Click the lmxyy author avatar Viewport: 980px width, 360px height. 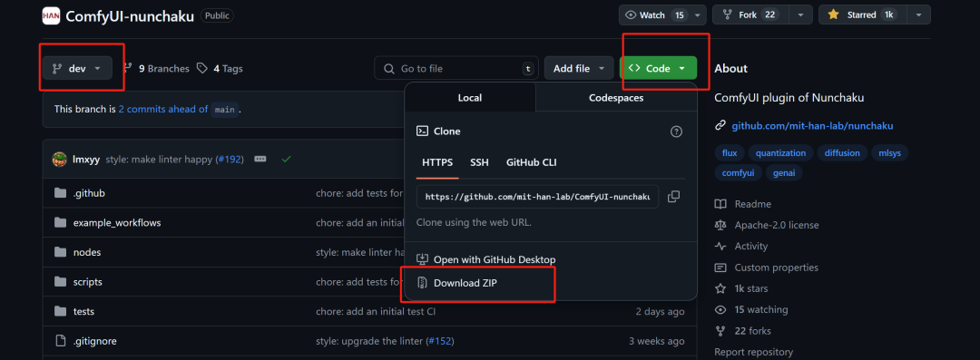(x=59, y=160)
